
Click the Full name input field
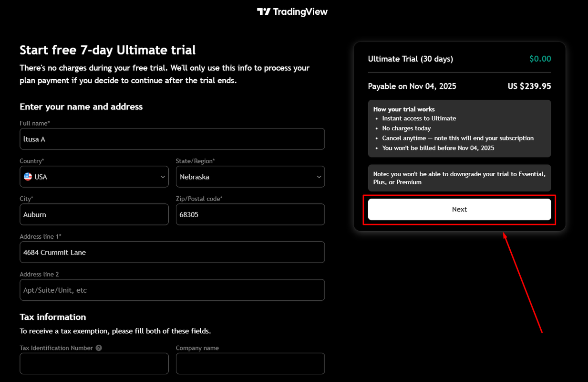coord(172,139)
